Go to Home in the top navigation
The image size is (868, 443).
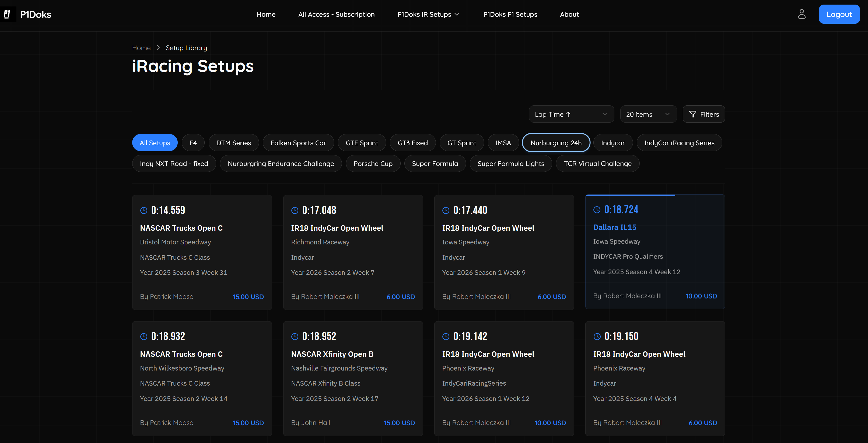tap(266, 14)
